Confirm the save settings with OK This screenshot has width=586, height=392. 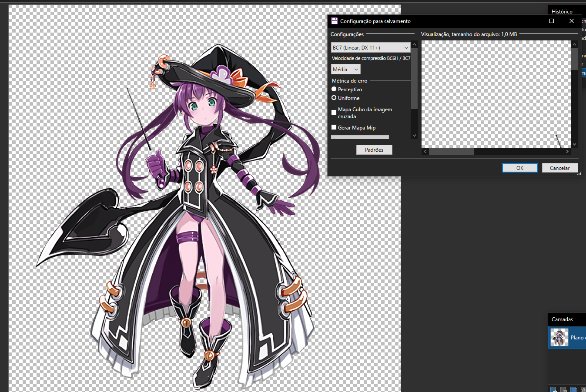(520, 168)
